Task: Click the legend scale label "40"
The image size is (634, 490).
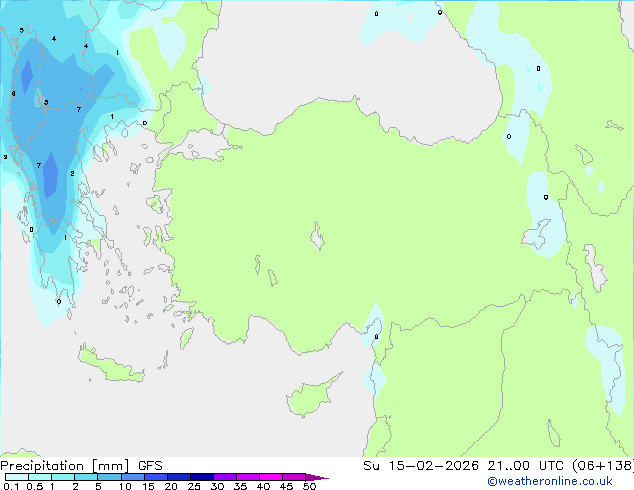Action: coord(263,486)
